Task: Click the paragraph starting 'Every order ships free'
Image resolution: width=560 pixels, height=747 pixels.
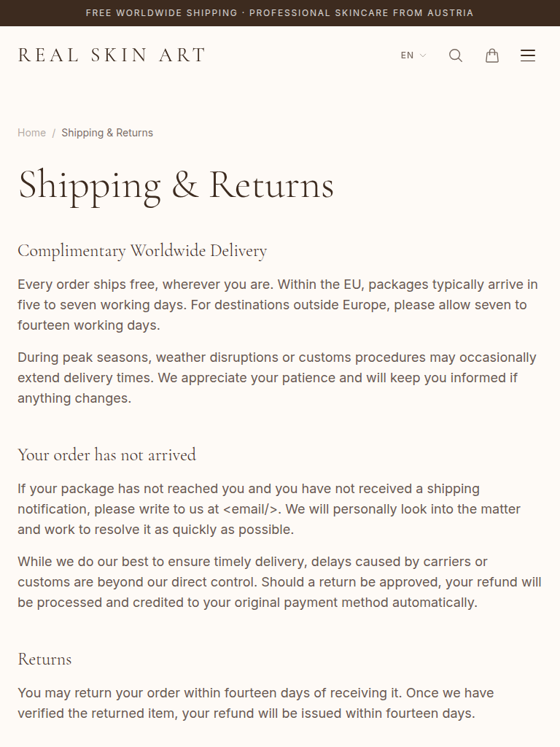Action: 277,305
